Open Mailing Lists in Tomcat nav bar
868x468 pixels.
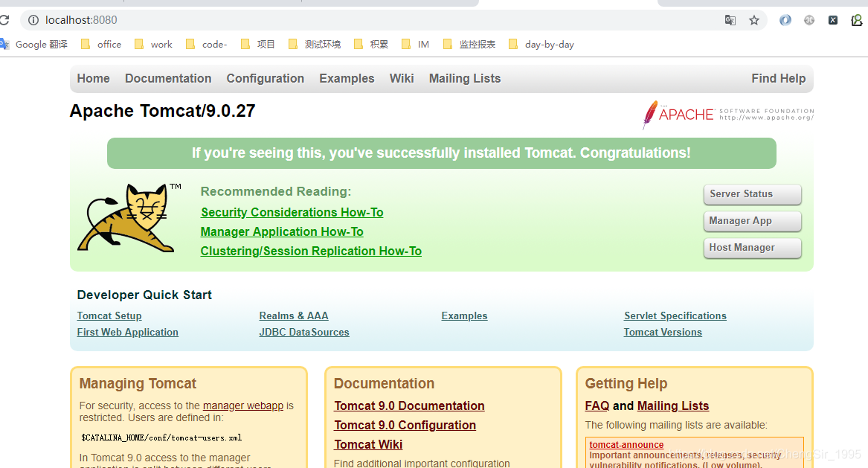pyautogui.click(x=464, y=79)
